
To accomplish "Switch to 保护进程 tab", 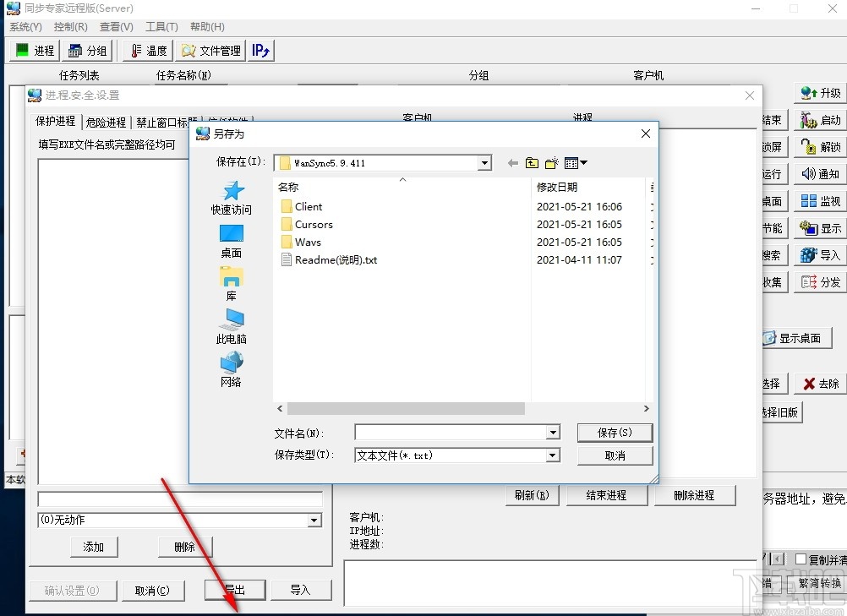I will (56, 122).
